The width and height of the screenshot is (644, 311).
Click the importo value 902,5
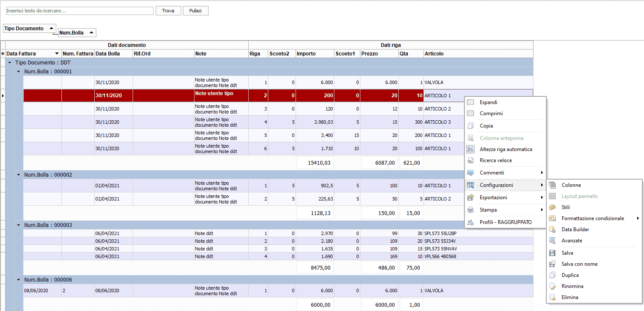(315, 186)
